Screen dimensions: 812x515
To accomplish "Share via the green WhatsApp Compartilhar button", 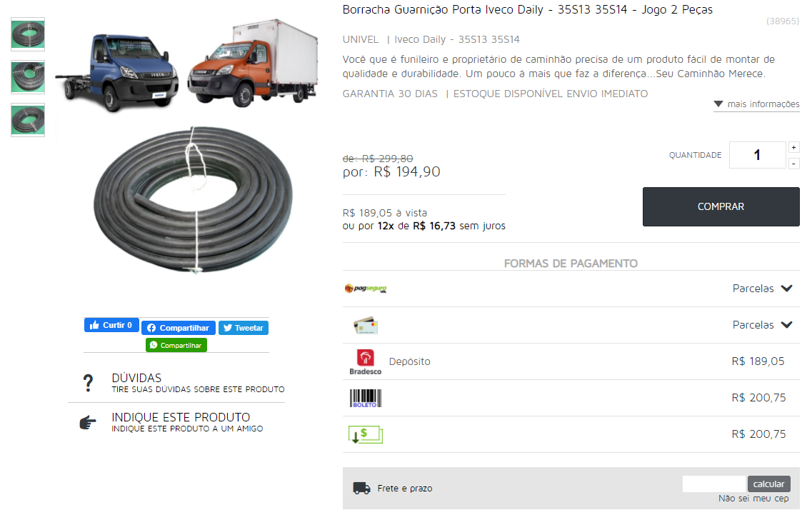I will point(176,345).
